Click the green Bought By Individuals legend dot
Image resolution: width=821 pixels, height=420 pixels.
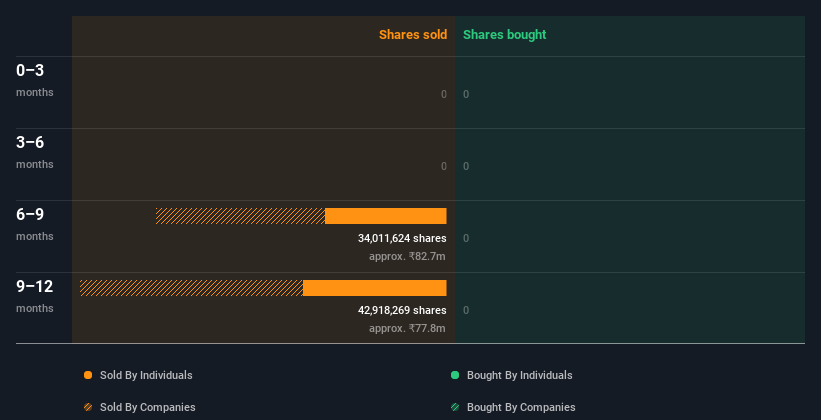(x=455, y=375)
